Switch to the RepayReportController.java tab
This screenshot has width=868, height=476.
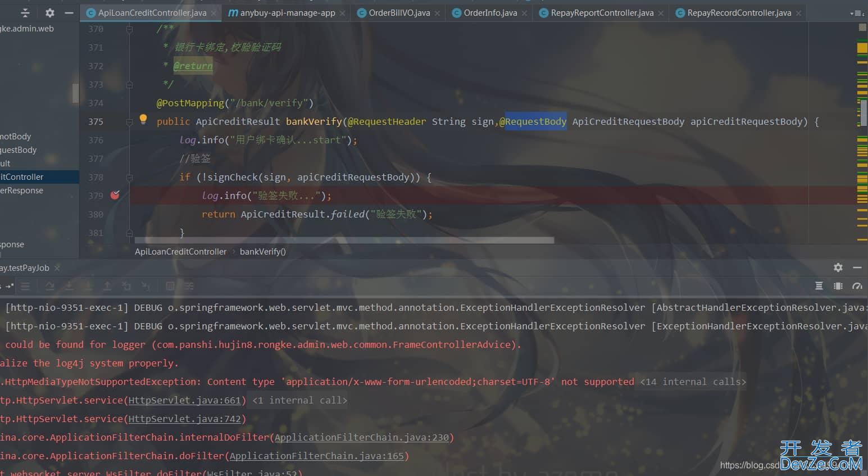point(602,13)
